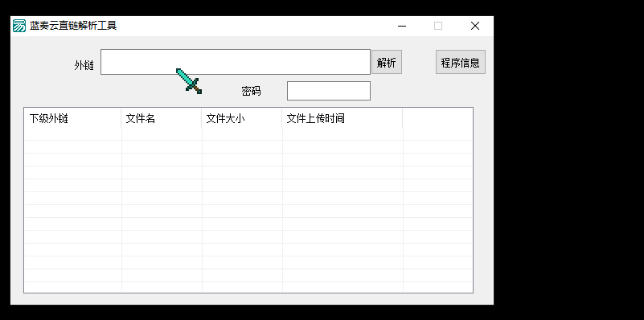Click the 解析 button
The height and width of the screenshot is (320, 644).
click(x=387, y=63)
